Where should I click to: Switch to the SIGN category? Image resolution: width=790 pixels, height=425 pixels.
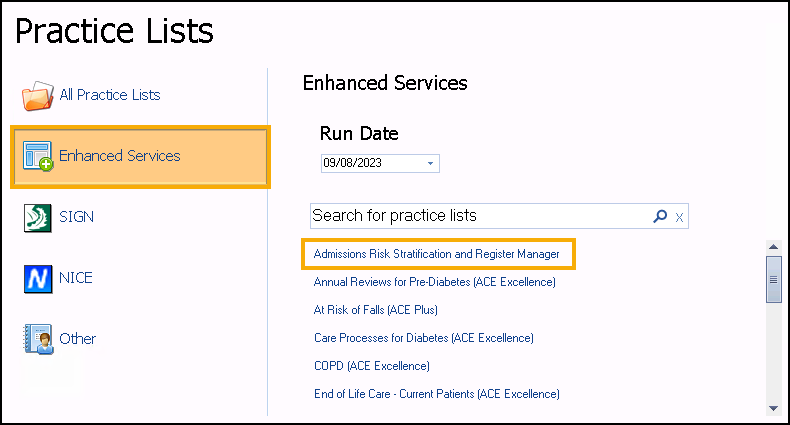[x=77, y=217]
